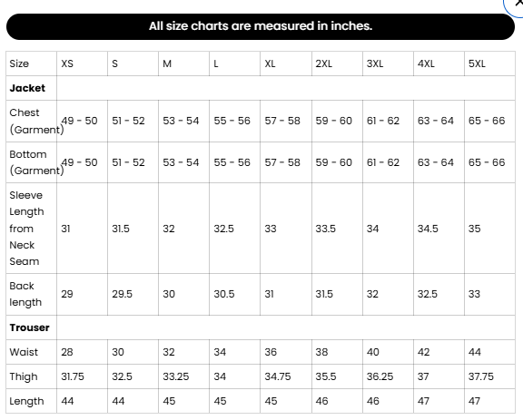Click the inches notice banner
Screen dimensions: 523x420
(261, 26)
